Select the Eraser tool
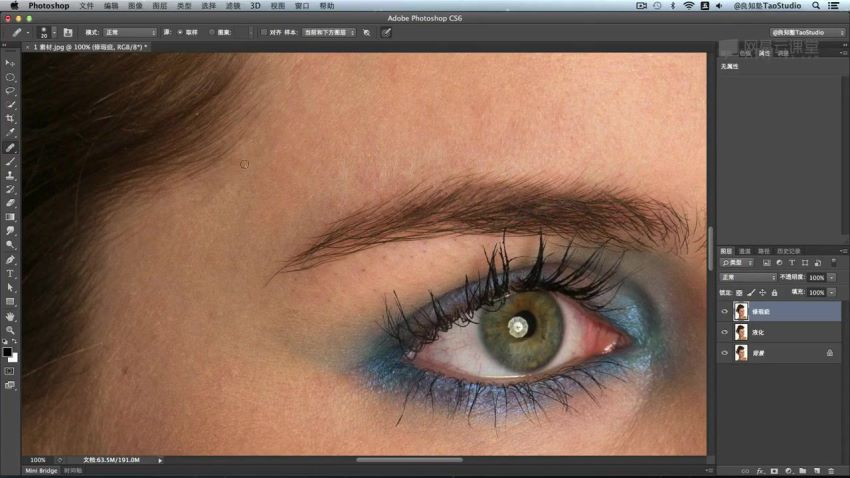850x478 pixels. (10, 203)
